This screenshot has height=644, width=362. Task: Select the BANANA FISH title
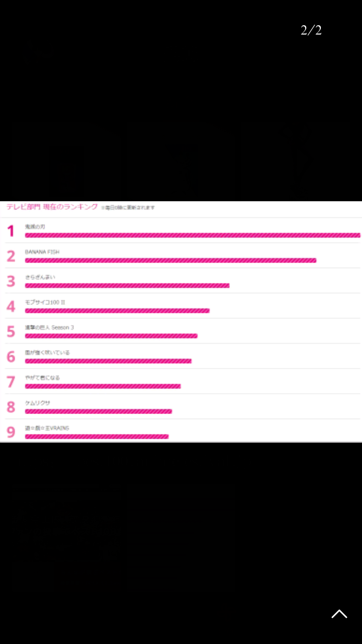(42, 252)
